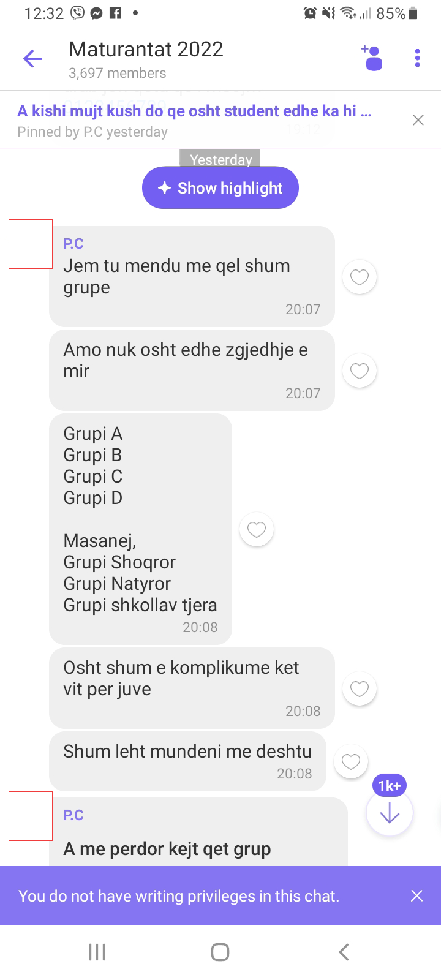Screen dimensions: 441x980
Task: Dismiss the pinned message banner
Action: pos(418,120)
